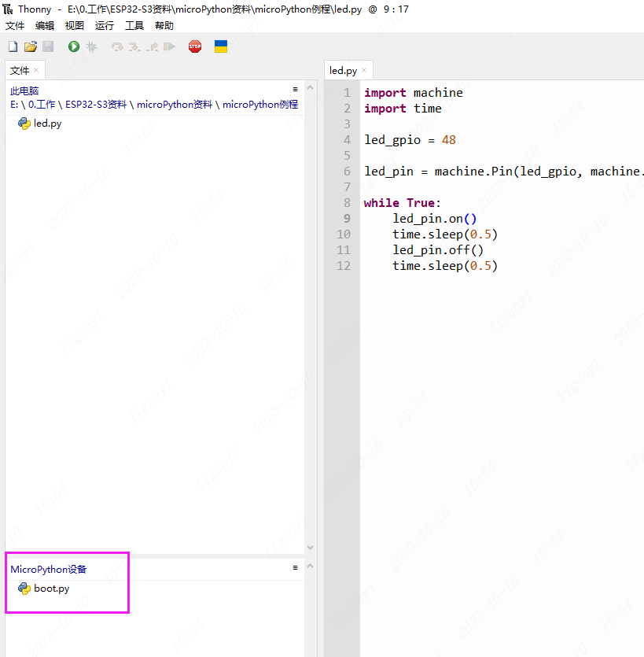Click the Python icon beside boot.py
This screenshot has height=657, width=644.
click(x=24, y=589)
